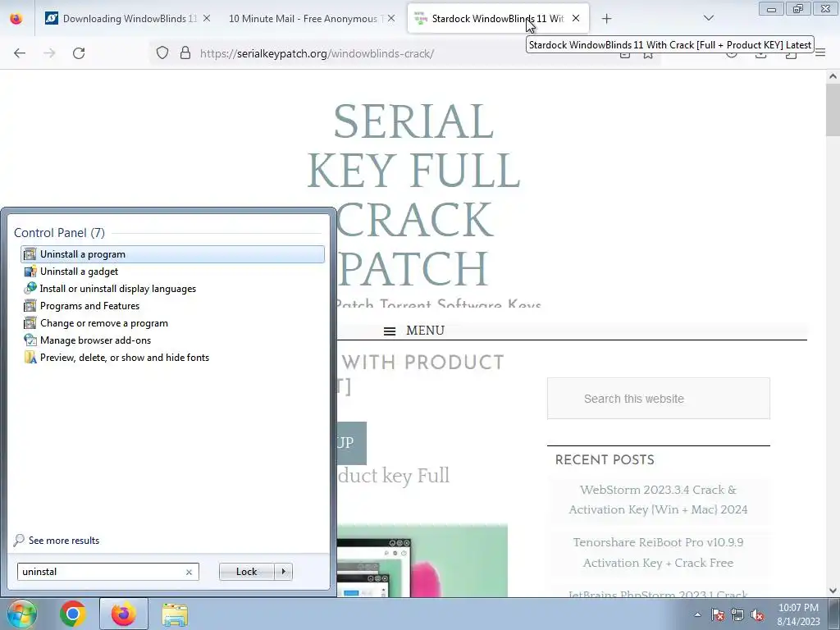Click the Programs and Features icon
The image size is (840, 630).
click(30, 306)
